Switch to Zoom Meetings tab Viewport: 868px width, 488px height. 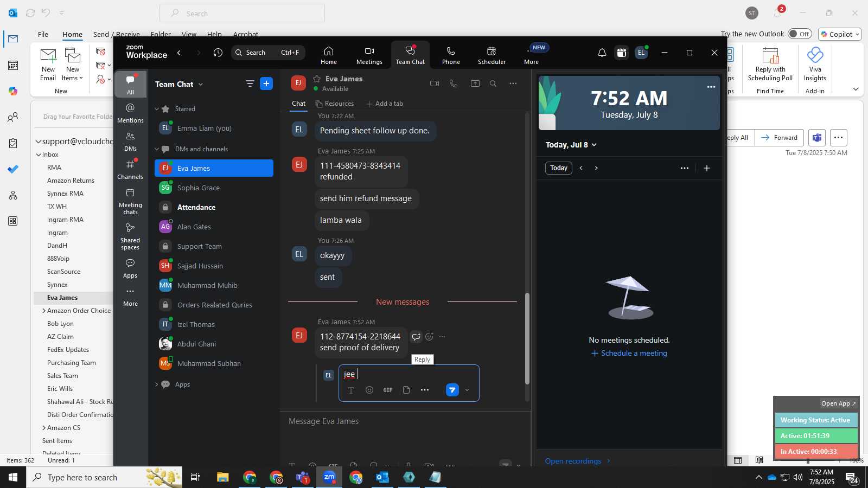(x=369, y=55)
